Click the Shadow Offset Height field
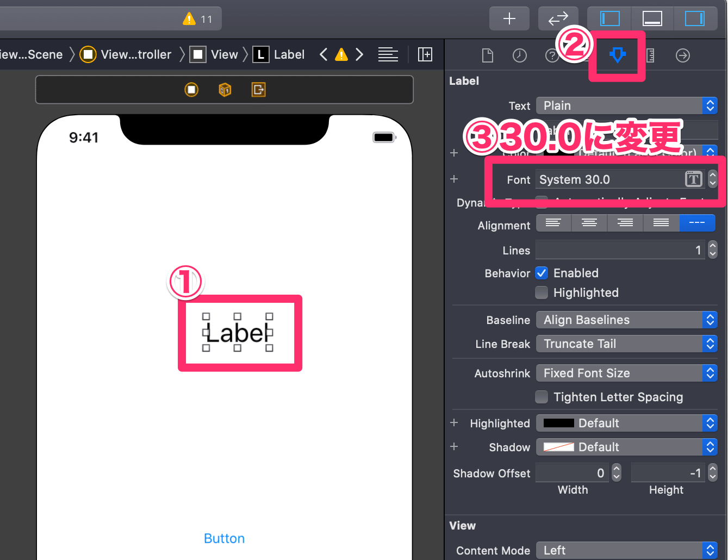 pyautogui.click(x=668, y=473)
